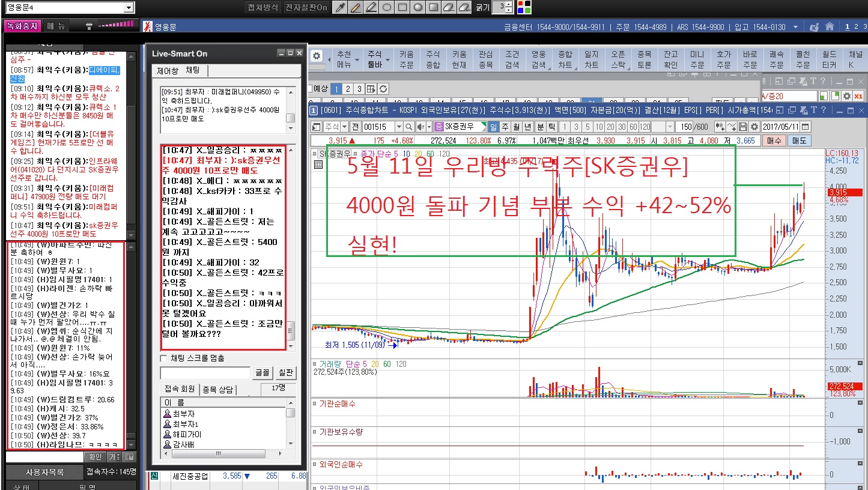Click the magnifier stock search icon

click(409, 127)
